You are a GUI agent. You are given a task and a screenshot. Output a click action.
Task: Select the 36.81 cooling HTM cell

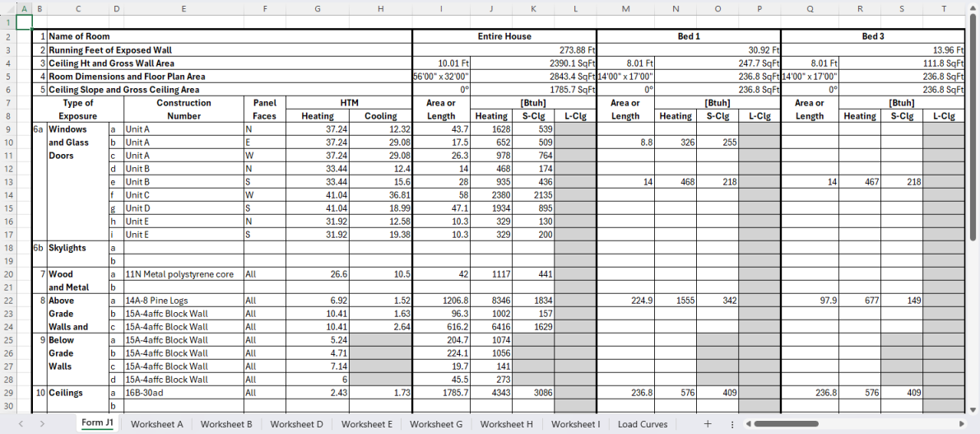click(381, 194)
